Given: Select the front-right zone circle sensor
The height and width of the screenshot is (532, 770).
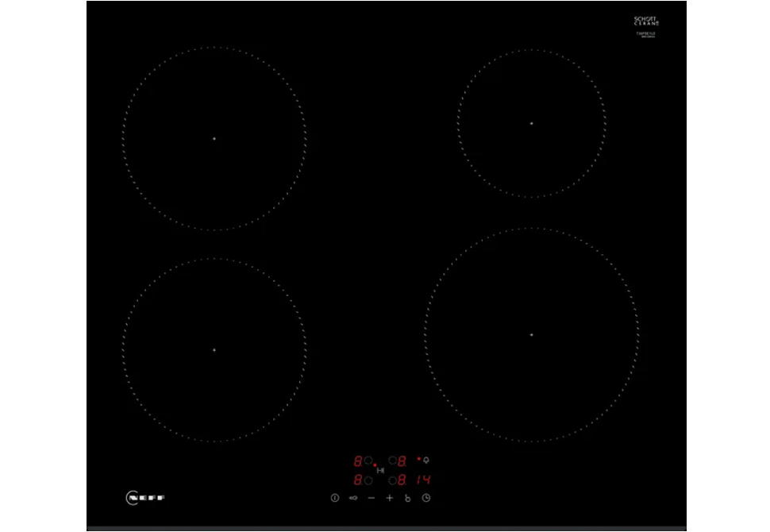Looking at the screenshot, I should coord(392,480).
